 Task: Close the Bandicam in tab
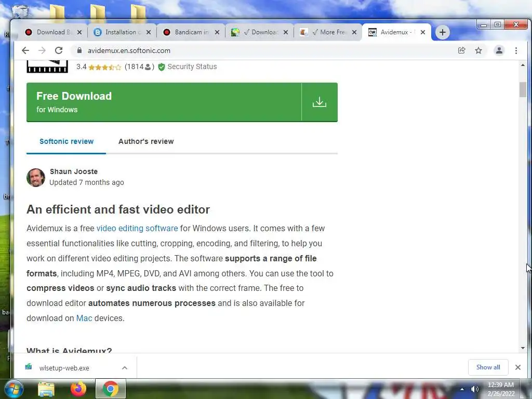coord(217,32)
